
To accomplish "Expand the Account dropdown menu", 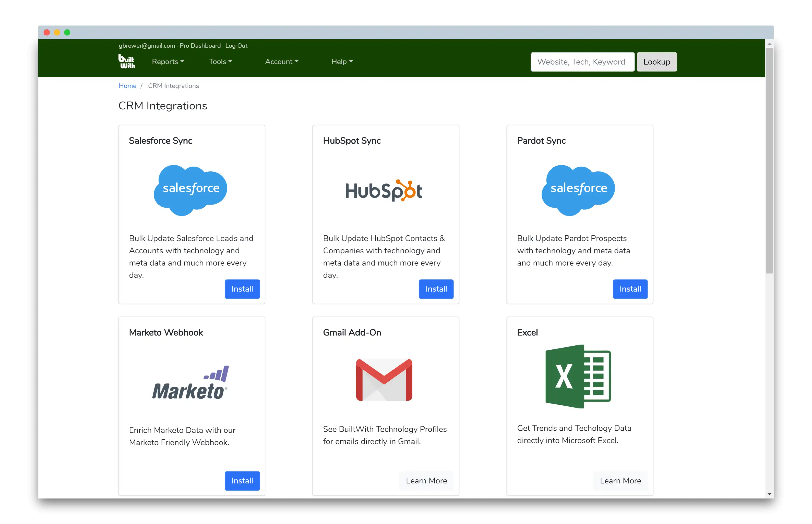I will click(282, 61).
